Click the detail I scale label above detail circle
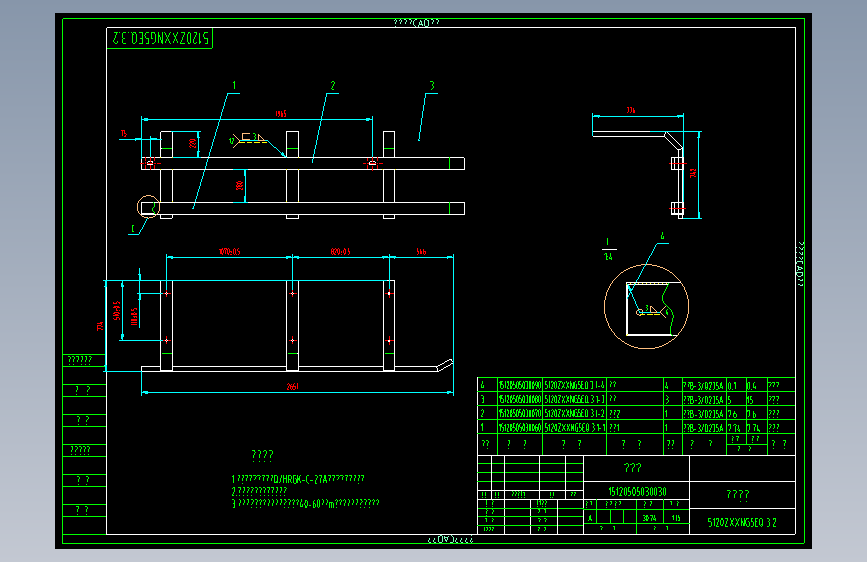The width and height of the screenshot is (867, 562). coord(608,249)
